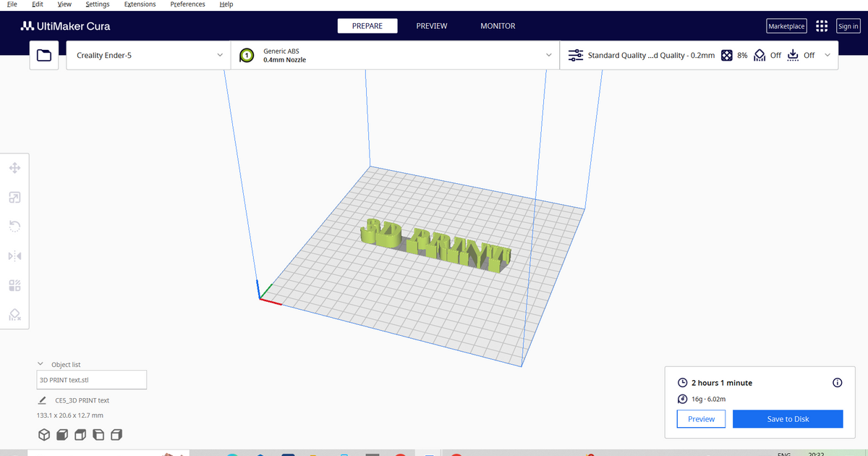Click the support Off icon
The width and height of the screenshot is (868, 456).
point(759,55)
